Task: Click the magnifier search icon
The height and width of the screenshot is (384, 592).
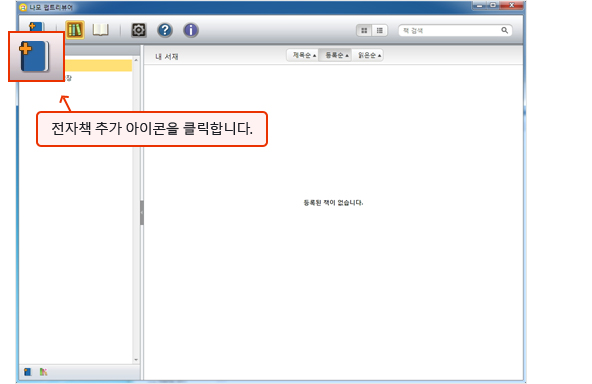Action: [504, 30]
